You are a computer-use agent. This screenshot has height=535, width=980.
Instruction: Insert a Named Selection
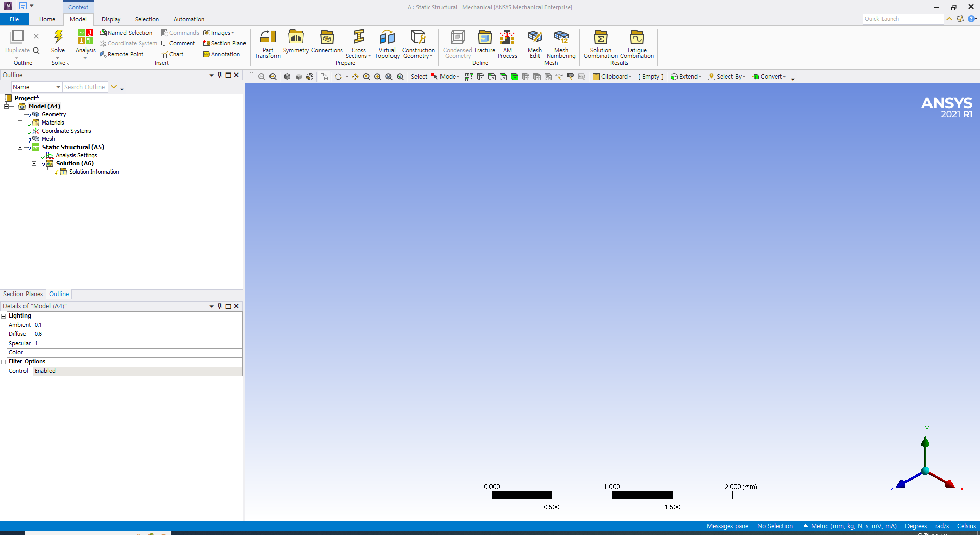coord(126,33)
